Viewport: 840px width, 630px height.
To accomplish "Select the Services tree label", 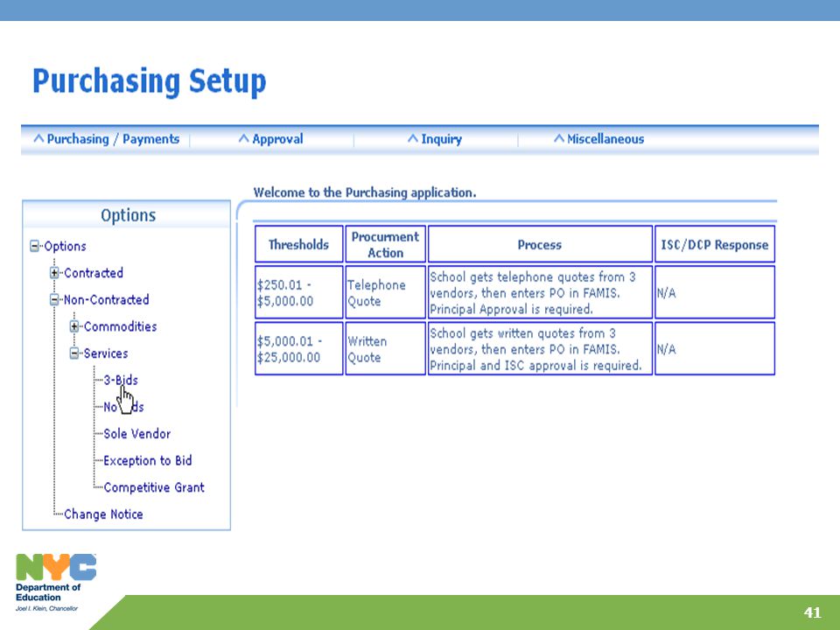I will [x=106, y=353].
